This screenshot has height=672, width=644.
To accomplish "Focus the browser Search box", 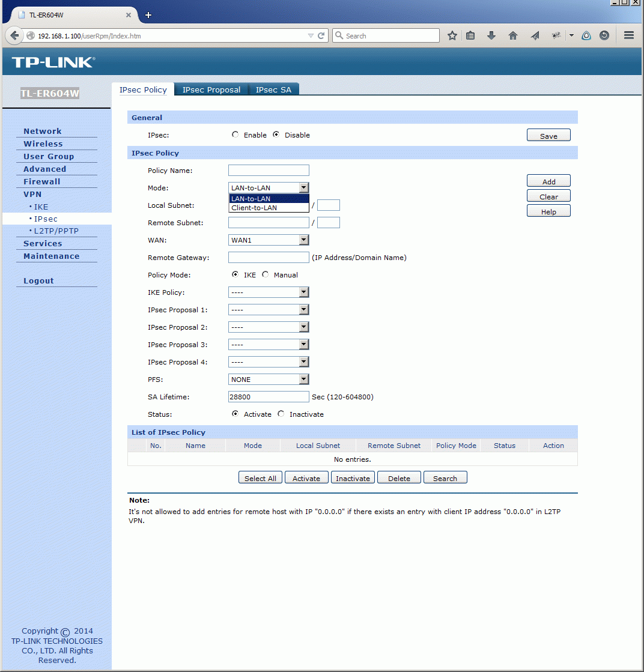I will 386,35.
